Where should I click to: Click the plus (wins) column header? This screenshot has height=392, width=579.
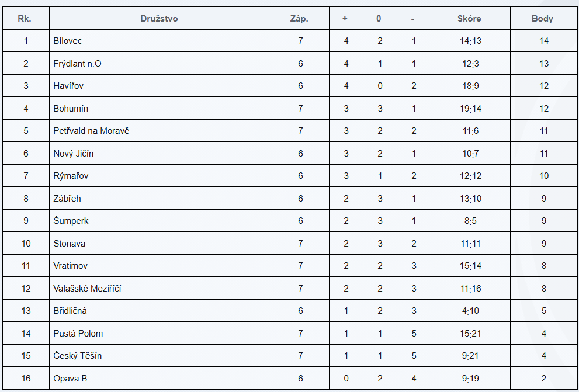[345, 19]
